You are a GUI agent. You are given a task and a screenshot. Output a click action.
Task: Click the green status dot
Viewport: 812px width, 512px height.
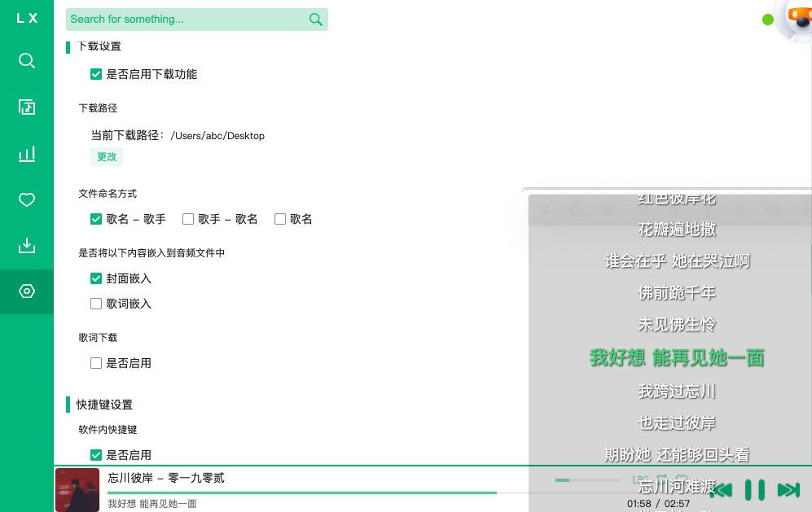pos(768,20)
